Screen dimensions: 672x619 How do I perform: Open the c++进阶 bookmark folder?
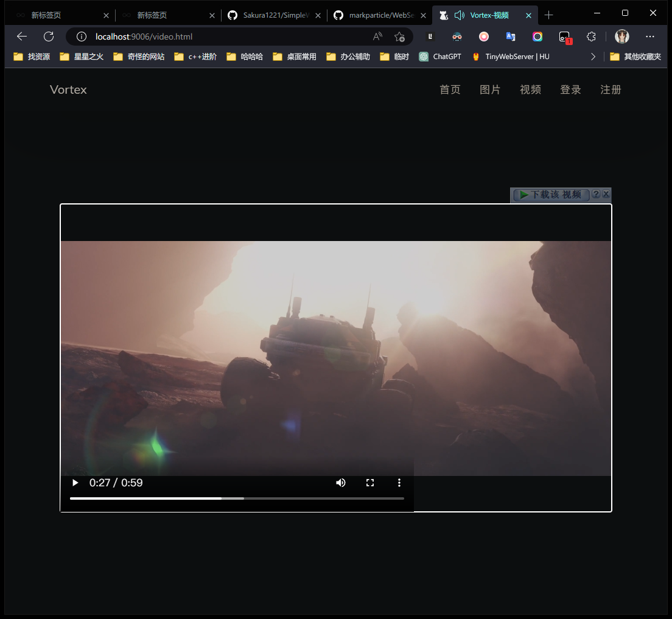(x=195, y=57)
